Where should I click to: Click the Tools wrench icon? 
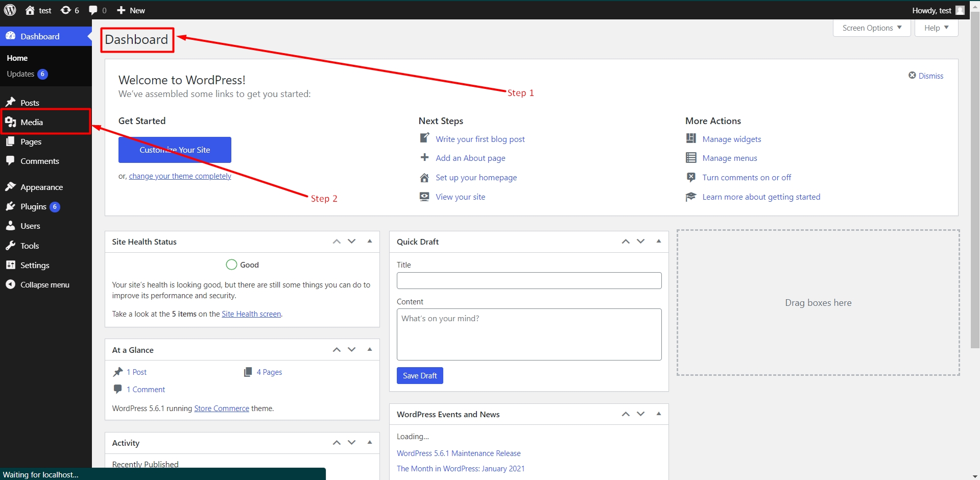pyautogui.click(x=10, y=246)
